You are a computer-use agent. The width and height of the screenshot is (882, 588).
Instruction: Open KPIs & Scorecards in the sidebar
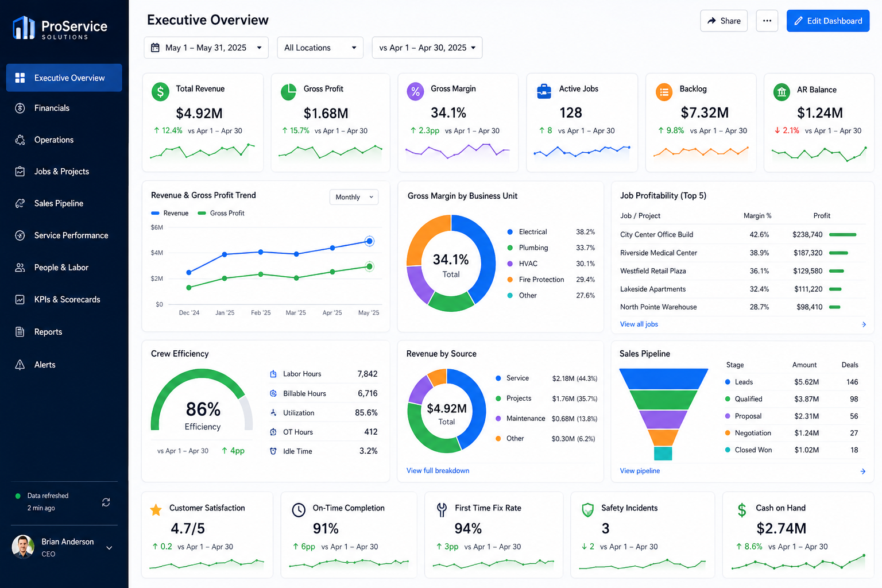coord(64,300)
